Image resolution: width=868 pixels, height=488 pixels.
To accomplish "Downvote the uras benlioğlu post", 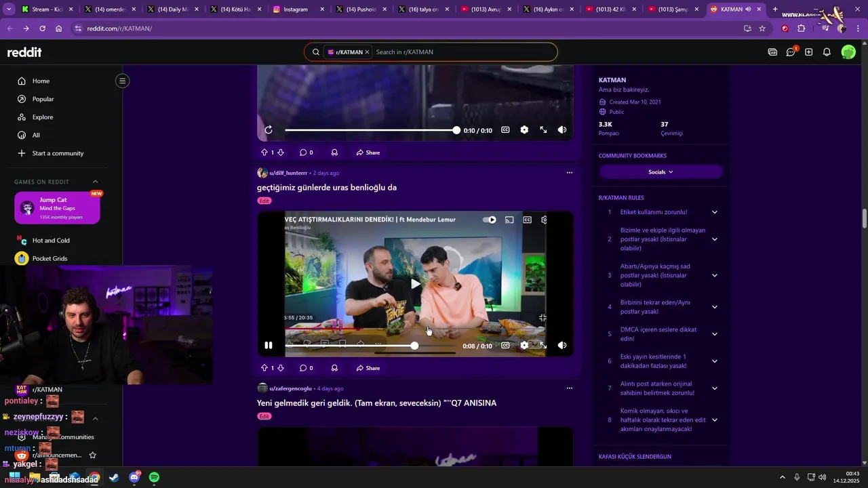I will coord(281,368).
